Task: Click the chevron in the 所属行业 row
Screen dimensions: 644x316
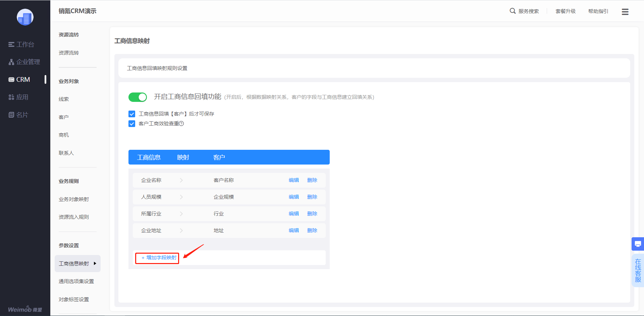Action: coord(181,214)
